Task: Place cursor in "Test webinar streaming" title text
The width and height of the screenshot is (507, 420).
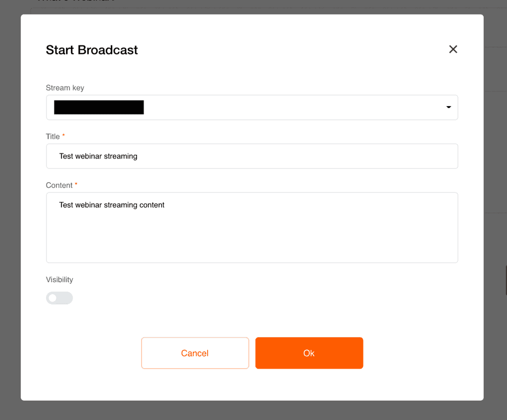Action: tap(98, 156)
